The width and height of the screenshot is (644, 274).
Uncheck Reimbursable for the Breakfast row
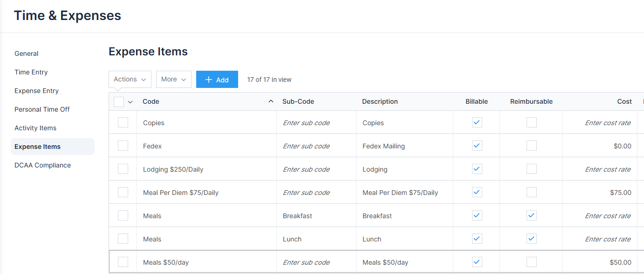click(531, 215)
